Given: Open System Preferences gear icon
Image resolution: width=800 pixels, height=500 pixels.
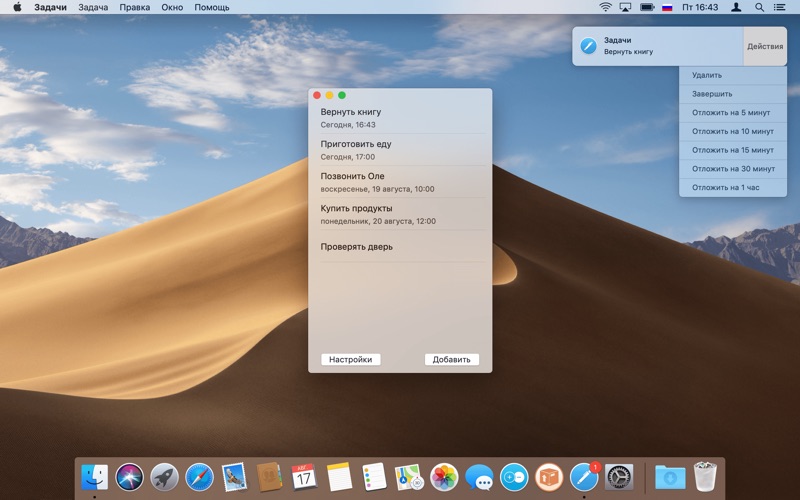Looking at the screenshot, I should pyautogui.click(x=619, y=478).
